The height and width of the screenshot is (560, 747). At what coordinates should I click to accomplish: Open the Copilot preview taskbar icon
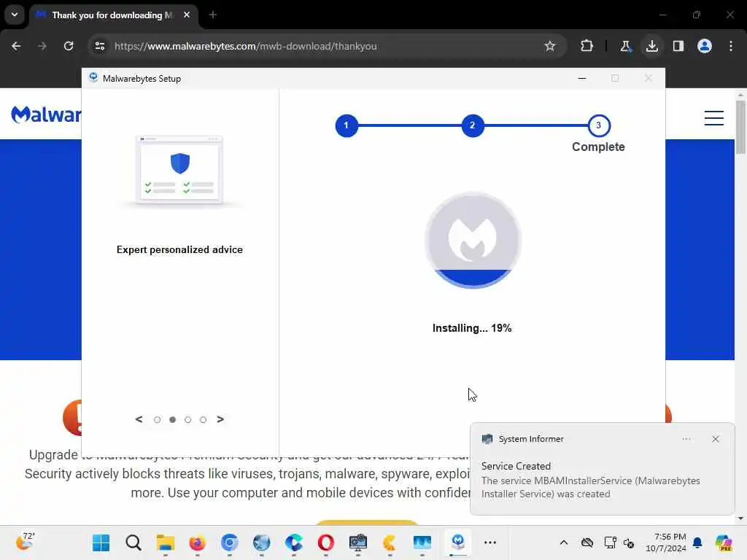[x=723, y=542]
